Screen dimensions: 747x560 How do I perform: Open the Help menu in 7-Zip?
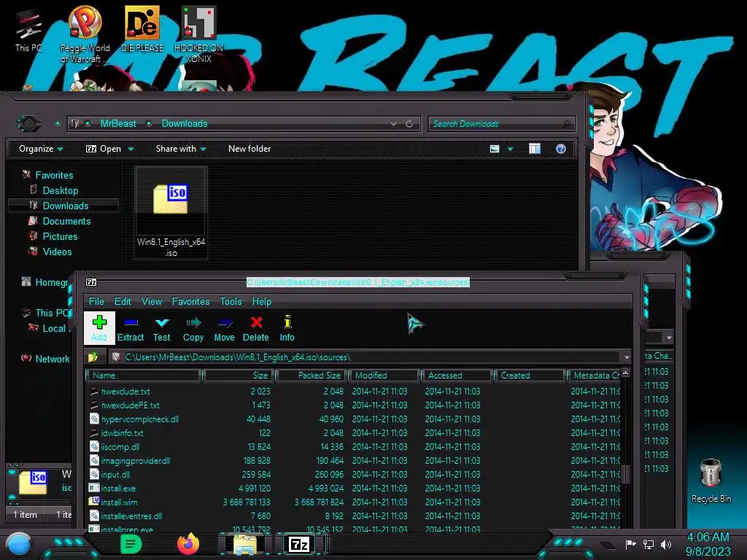pyautogui.click(x=262, y=301)
